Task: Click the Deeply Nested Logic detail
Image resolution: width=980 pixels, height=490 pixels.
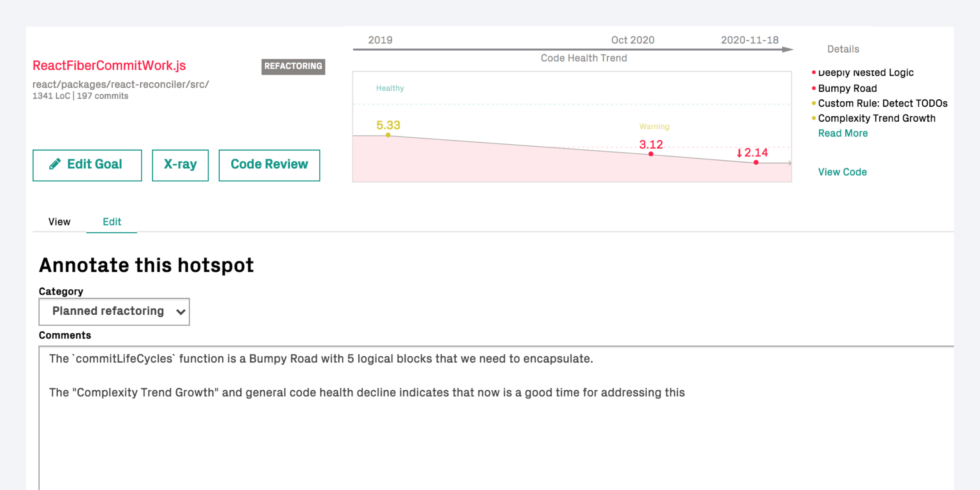Action: (x=866, y=72)
